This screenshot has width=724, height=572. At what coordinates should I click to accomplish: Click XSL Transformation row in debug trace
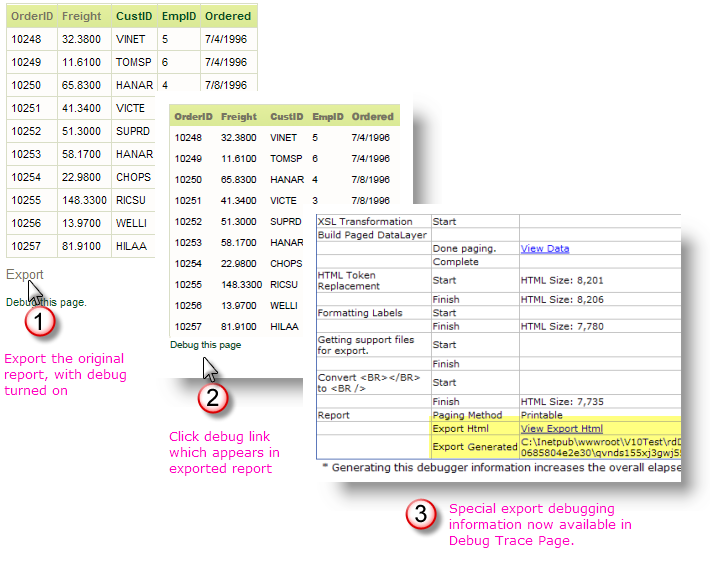tap(365, 222)
